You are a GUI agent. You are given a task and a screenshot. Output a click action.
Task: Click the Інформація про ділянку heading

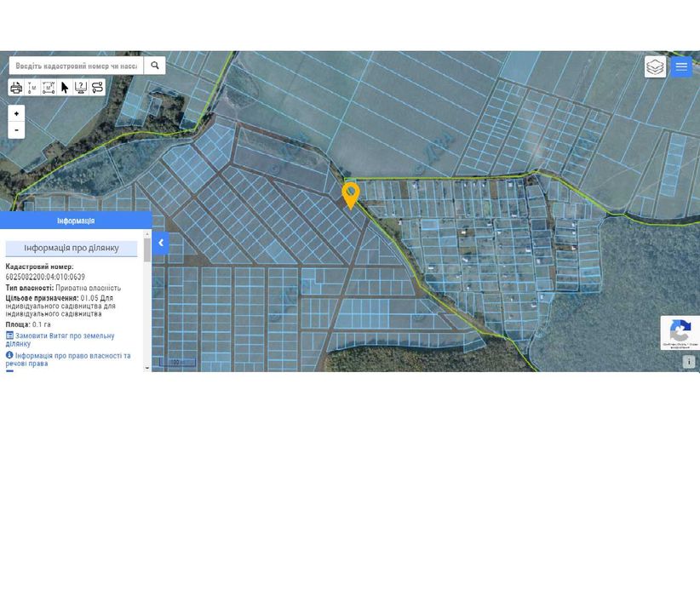pyautogui.click(x=72, y=249)
